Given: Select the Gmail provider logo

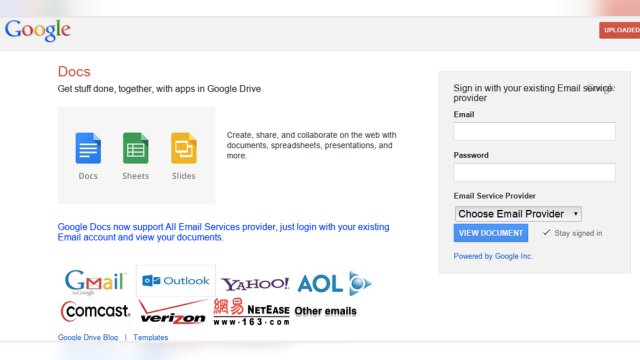Looking at the screenshot, I should point(96,282).
